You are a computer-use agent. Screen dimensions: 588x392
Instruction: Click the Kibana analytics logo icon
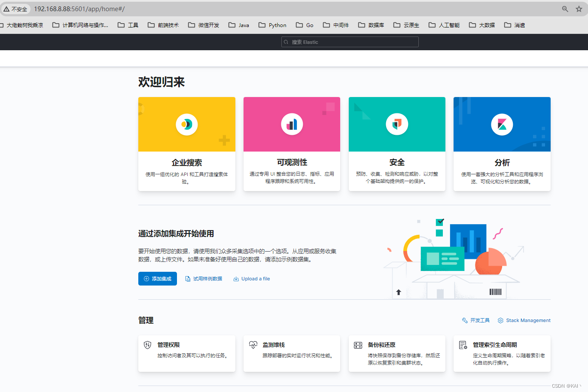[x=502, y=125]
